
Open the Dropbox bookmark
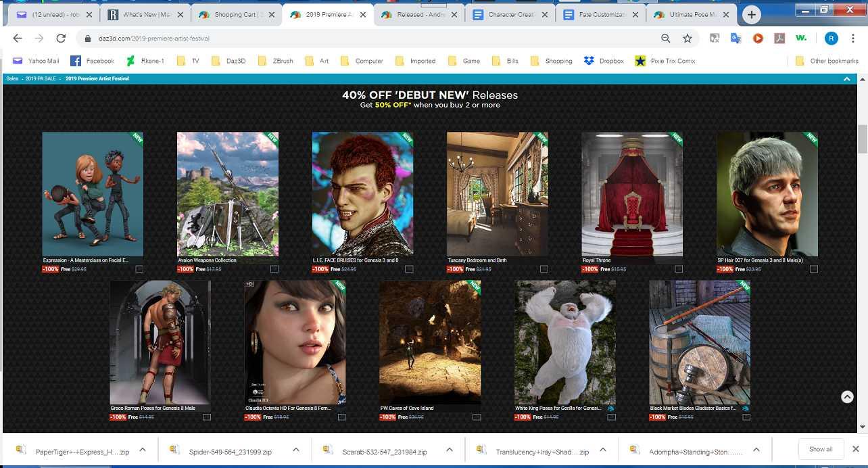tap(604, 61)
